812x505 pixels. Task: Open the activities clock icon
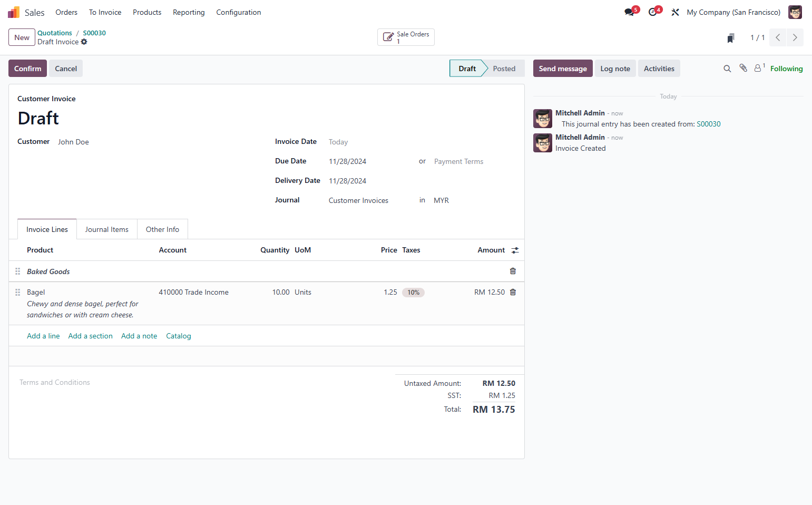pos(652,12)
